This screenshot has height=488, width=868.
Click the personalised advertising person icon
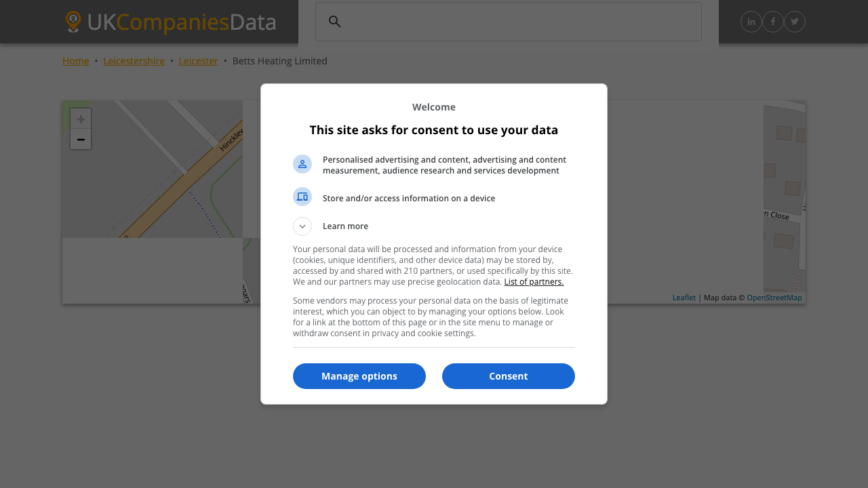[x=302, y=164]
